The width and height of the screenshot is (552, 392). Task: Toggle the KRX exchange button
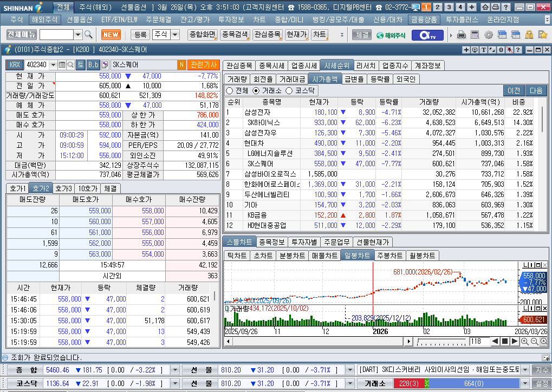pyautogui.click(x=15, y=65)
